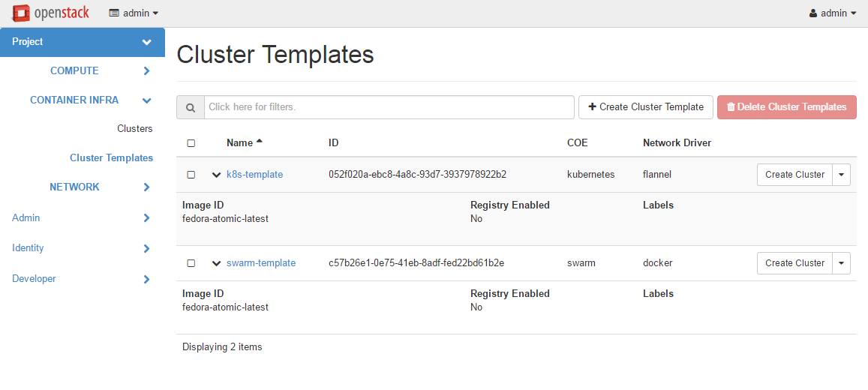Click the search magnifier icon
868x390 pixels.
[x=191, y=107]
